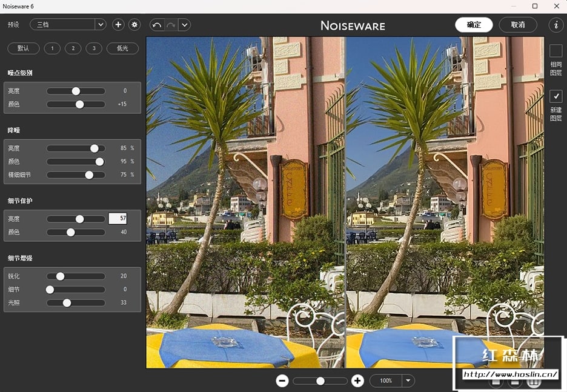Undo the last adjustment
Viewport: 567px width, 392px height.
pyautogui.click(x=157, y=25)
